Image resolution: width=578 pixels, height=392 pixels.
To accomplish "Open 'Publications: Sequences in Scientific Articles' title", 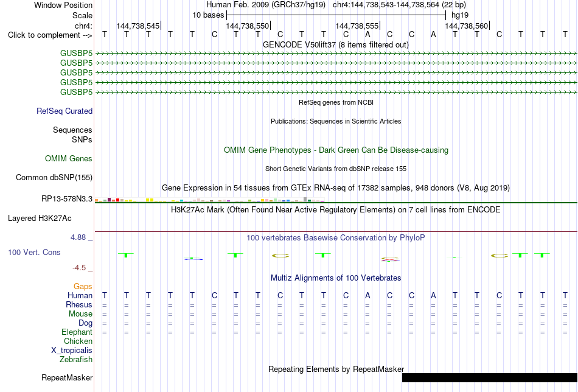I will 336,121.
